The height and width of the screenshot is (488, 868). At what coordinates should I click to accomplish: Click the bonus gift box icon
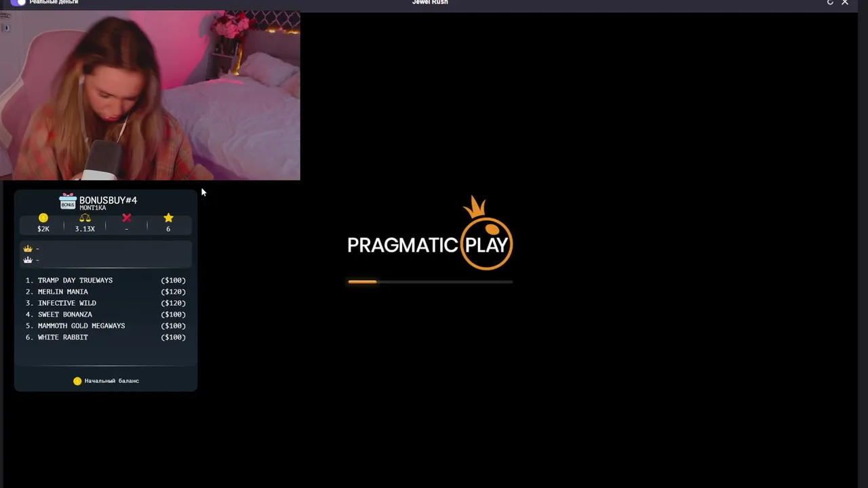[68, 202]
